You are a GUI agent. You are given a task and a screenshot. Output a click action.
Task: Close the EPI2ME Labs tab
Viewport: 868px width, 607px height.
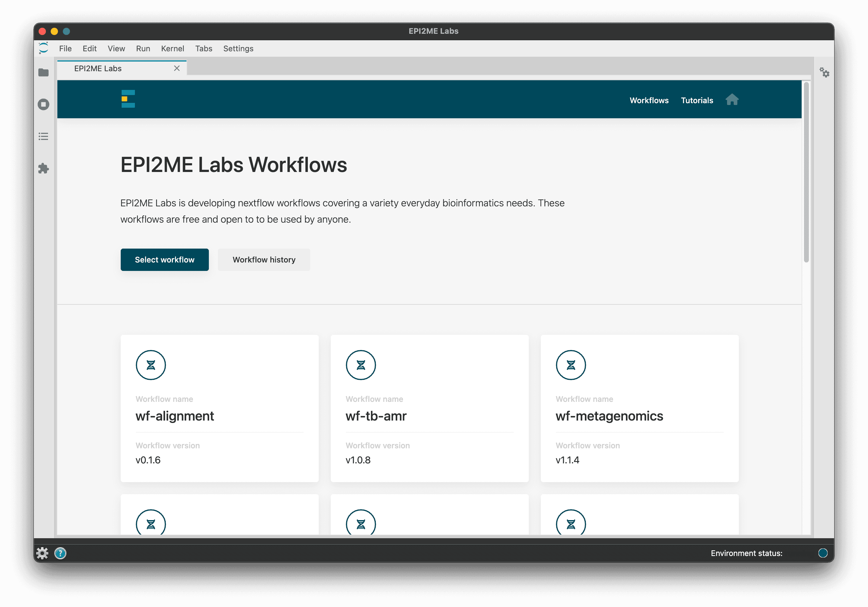[x=177, y=68]
